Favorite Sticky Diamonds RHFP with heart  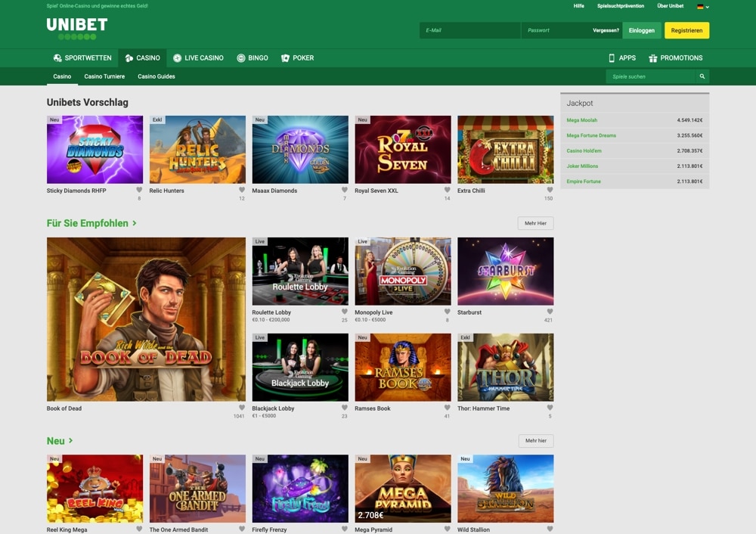pos(139,190)
